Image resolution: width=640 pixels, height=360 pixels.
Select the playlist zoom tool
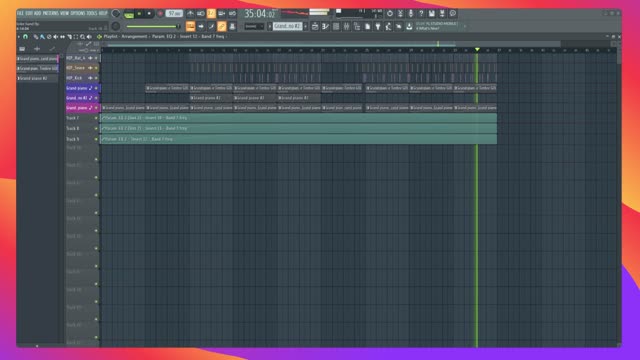coord(82,37)
